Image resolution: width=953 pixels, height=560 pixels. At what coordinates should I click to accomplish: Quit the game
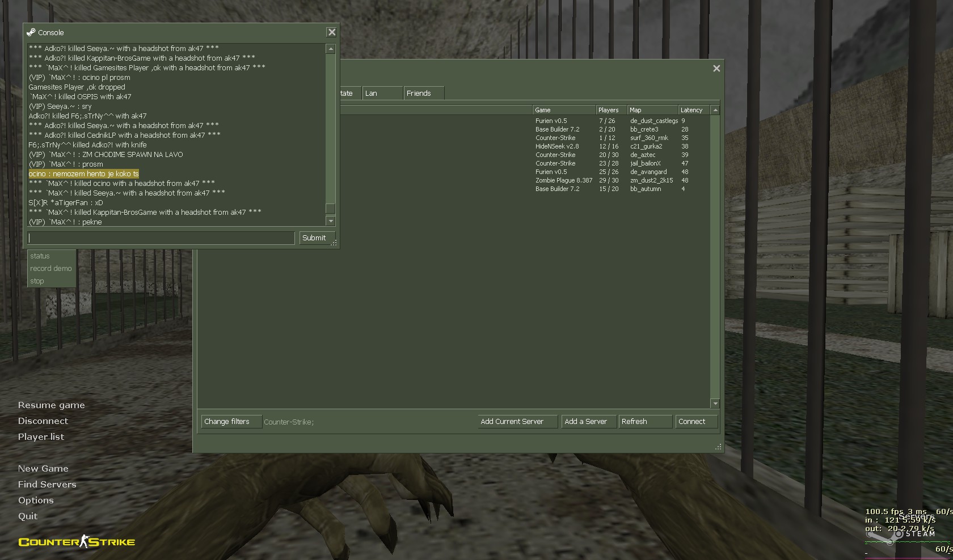pyautogui.click(x=28, y=516)
